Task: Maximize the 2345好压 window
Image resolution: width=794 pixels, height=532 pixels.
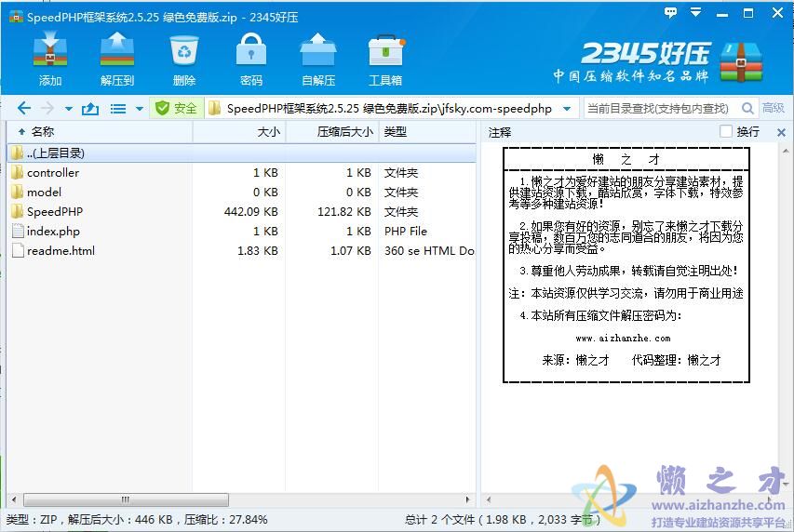Action: 747,13
